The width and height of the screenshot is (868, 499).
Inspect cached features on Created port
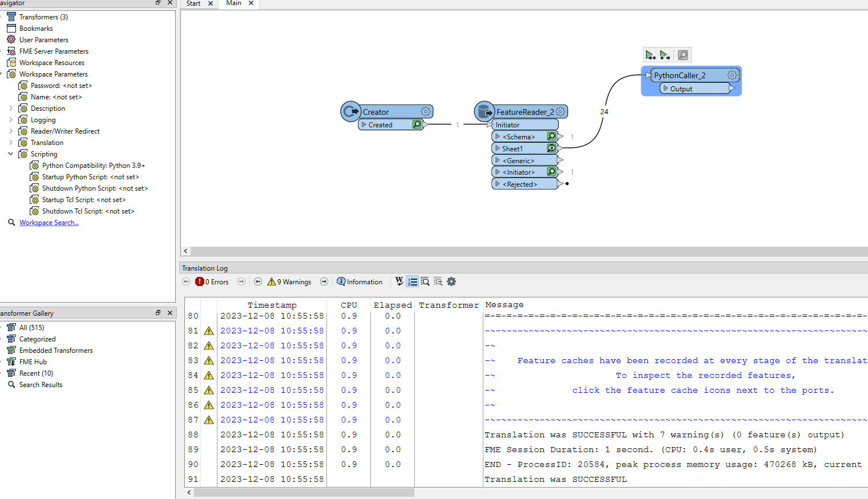[417, 124]
